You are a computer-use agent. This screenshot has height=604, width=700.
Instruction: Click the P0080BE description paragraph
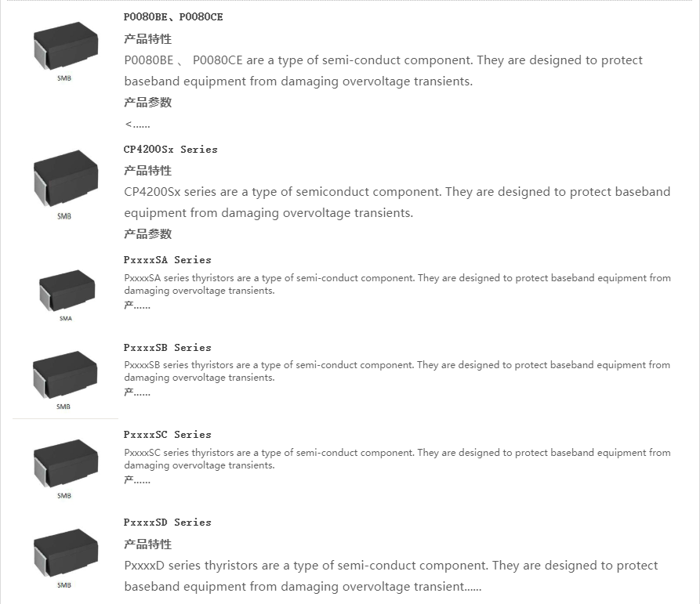tap(383, 71)
